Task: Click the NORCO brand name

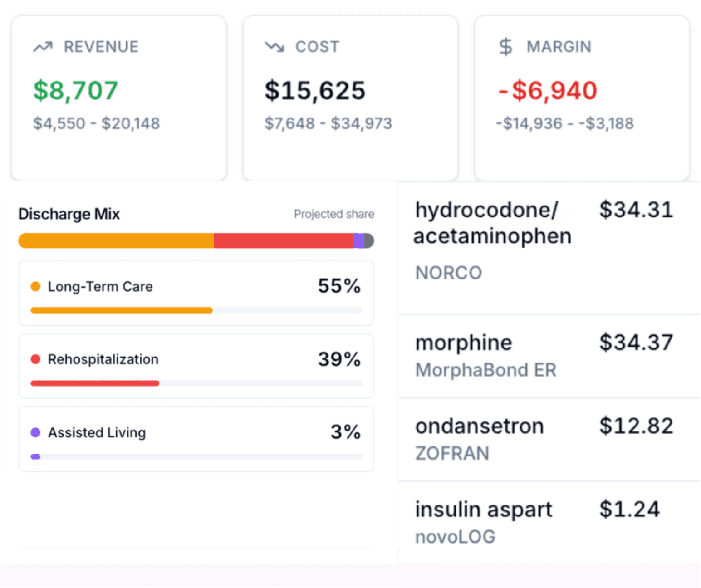Action: (449, 273)
